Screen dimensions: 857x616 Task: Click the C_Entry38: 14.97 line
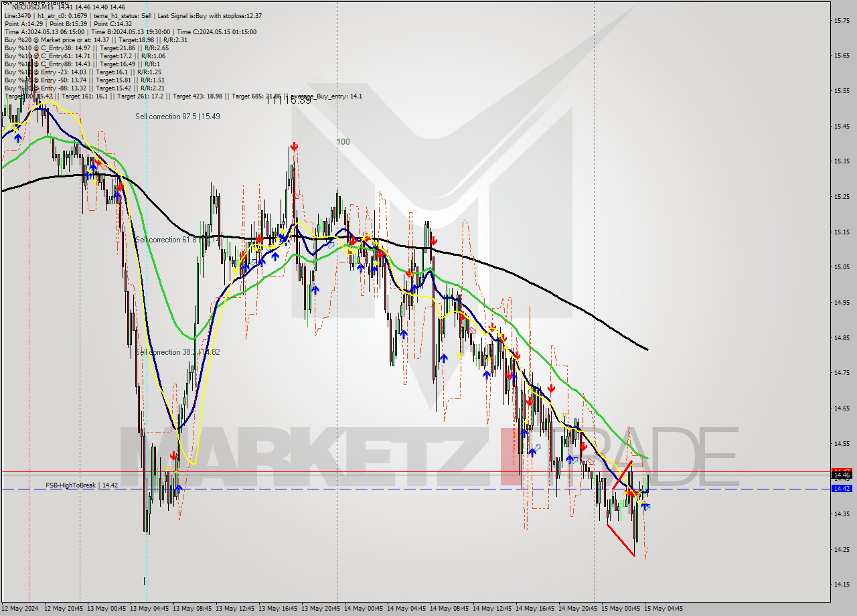coord(86,48)
